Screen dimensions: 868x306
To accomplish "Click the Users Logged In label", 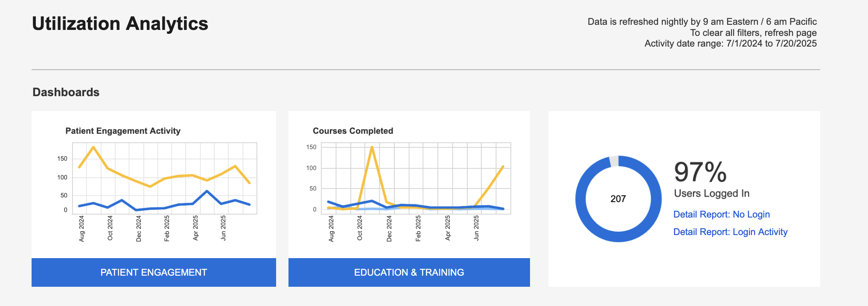I will (711, 194).
